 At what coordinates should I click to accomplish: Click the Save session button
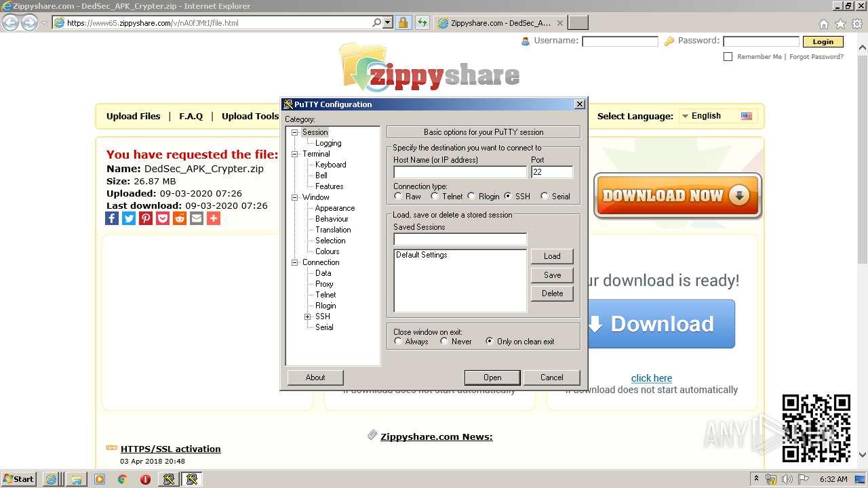552,275
